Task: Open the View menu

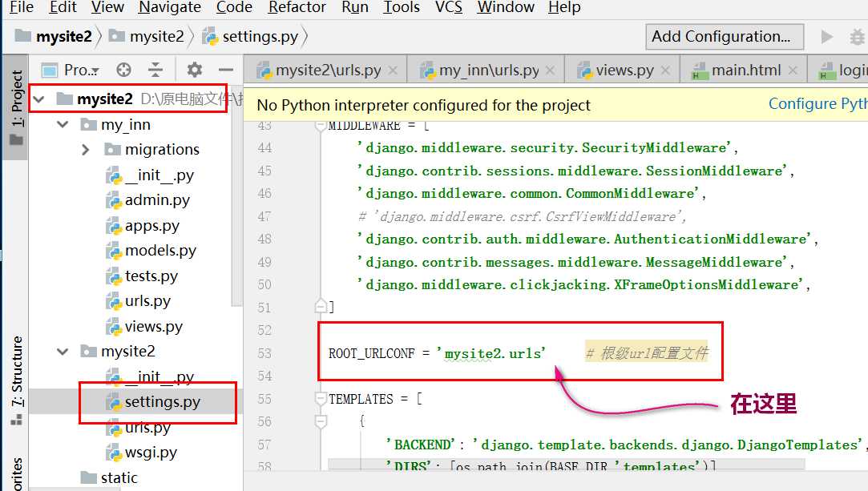Action: pos(107,7)
